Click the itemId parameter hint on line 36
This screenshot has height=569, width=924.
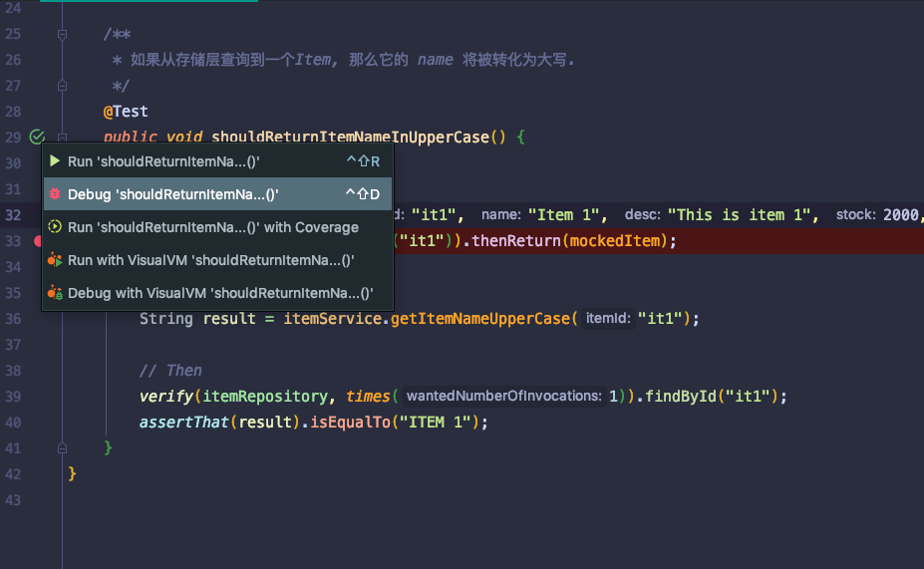608,318
